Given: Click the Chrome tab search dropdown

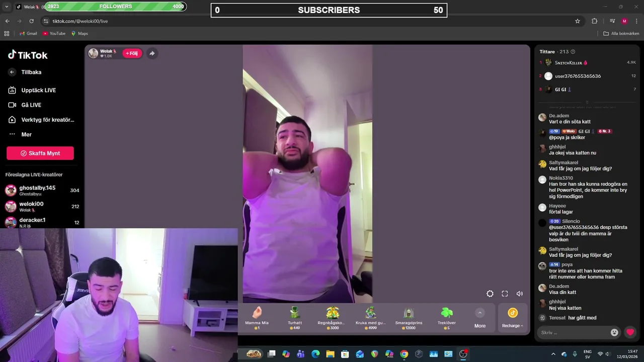Looking at the screenshot, I should pyautogui.click(x=7, y=7).
